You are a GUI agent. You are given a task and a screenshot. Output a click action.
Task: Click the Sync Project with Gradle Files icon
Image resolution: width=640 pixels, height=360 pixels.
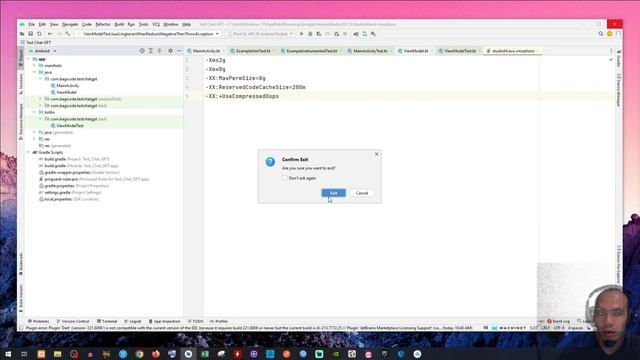pos(356,34)
